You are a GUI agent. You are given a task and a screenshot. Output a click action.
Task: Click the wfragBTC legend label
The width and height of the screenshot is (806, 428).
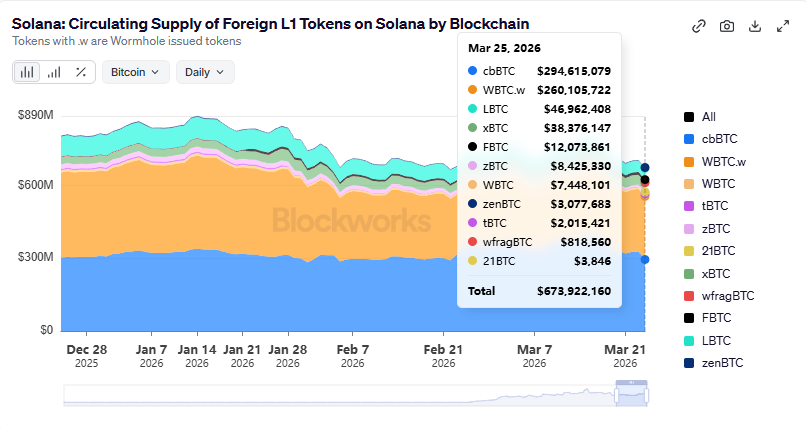728,296
